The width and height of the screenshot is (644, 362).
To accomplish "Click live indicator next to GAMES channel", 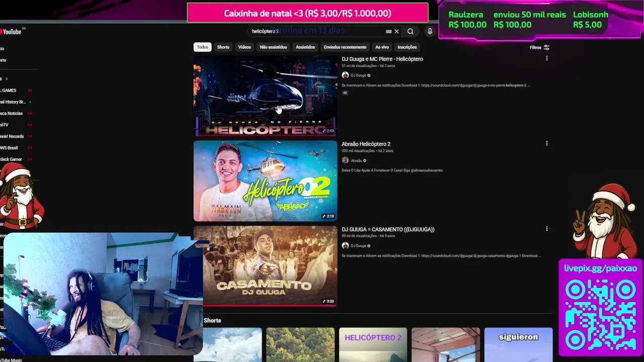I will 30,90.
